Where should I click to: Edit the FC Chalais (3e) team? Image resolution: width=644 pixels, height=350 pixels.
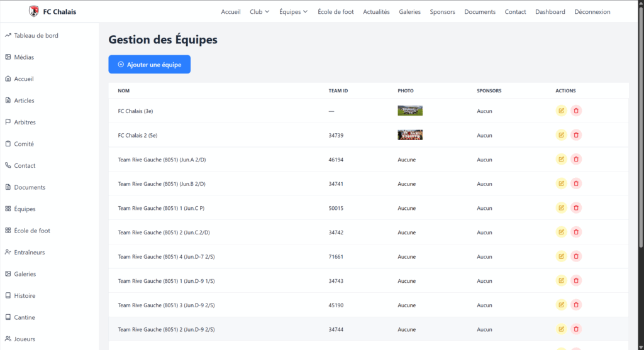tap(561, 111)
